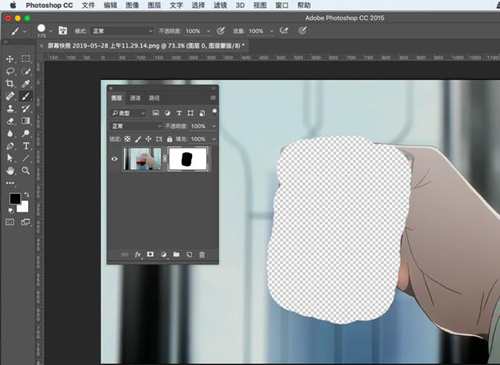
Task: Expand the brush preset picker arrow
Action: click(x=51, y=31)
